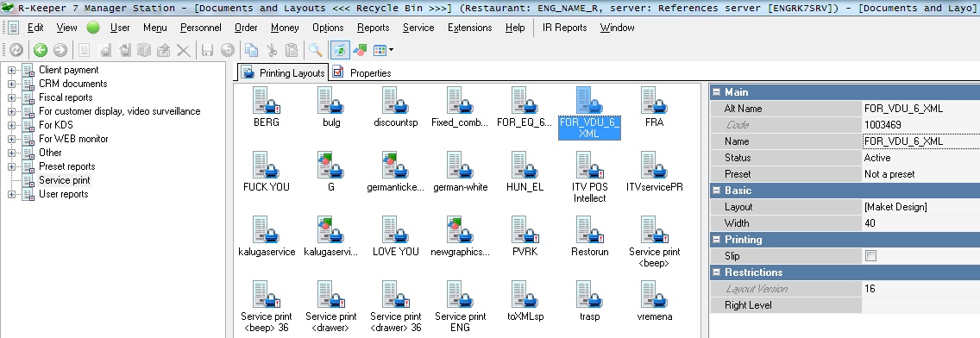
Task: Click the colored shapes toolbar icon
Action: [360, 50]
